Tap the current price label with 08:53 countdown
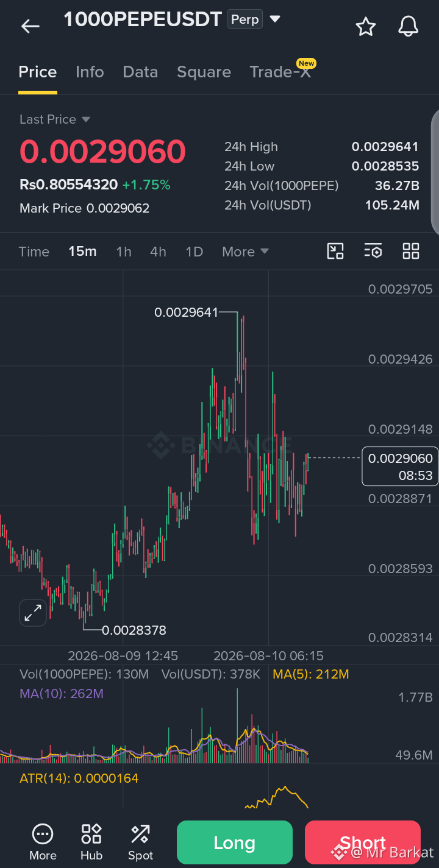The image size is (439, 868). [400, 467]
